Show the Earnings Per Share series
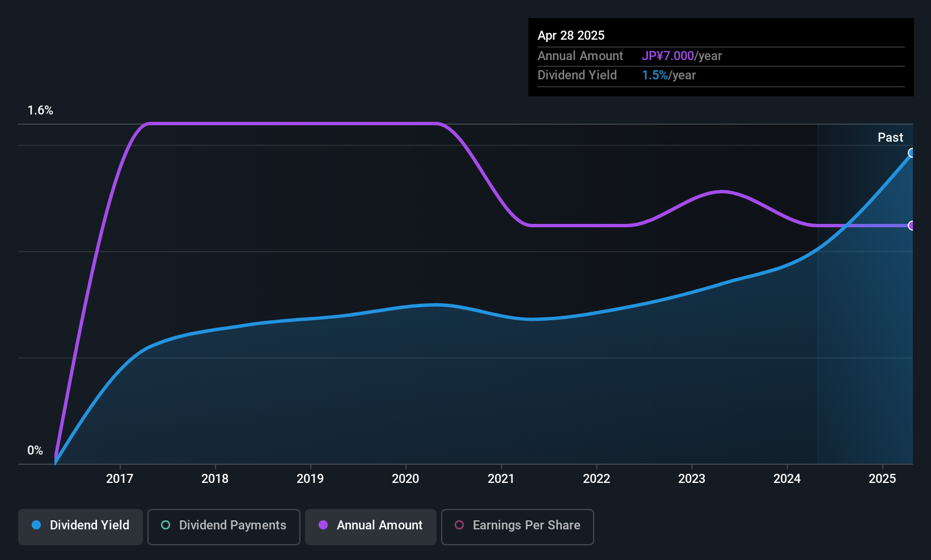Viewport: 931px width, 560px height. click(x=526, y=525)
